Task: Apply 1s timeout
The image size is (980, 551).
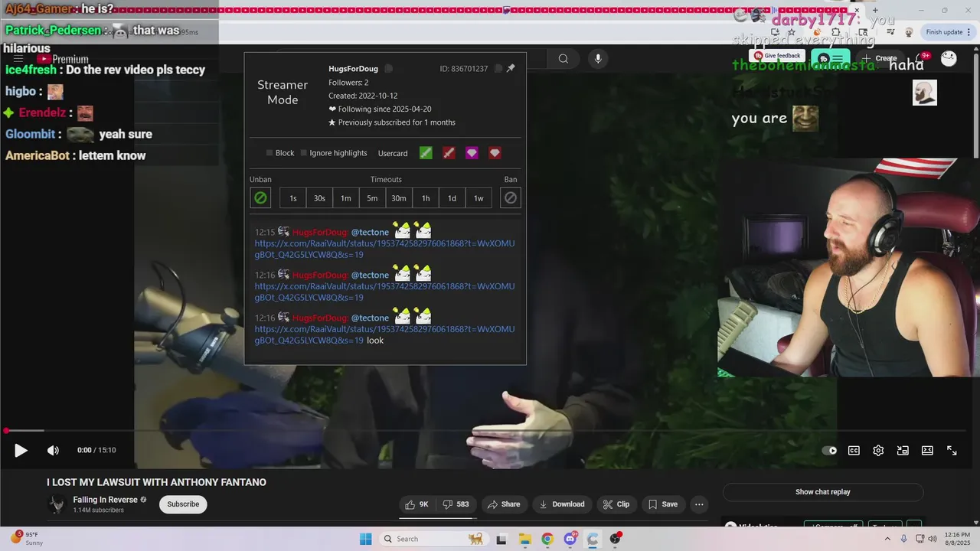Action: [x=293, y=198]
